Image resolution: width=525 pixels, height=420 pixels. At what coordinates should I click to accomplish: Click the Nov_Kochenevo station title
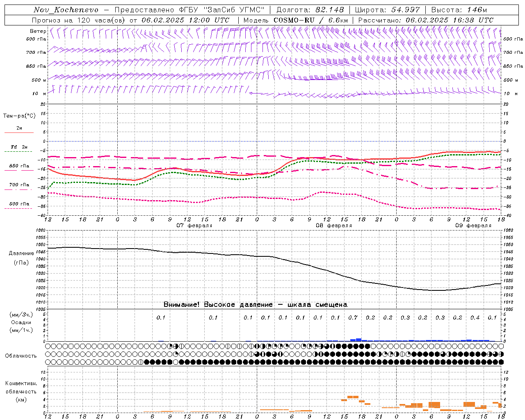66,10
